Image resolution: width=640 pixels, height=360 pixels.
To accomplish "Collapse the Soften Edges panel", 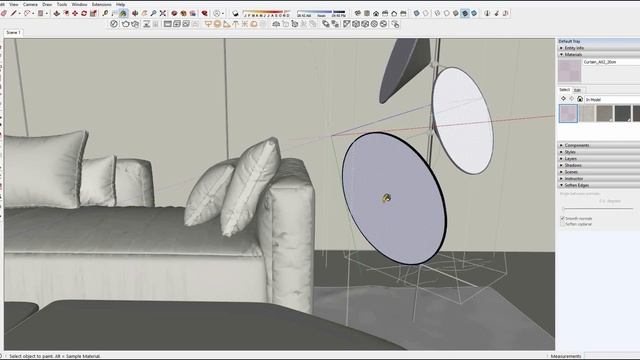I will tap(598, 185).
